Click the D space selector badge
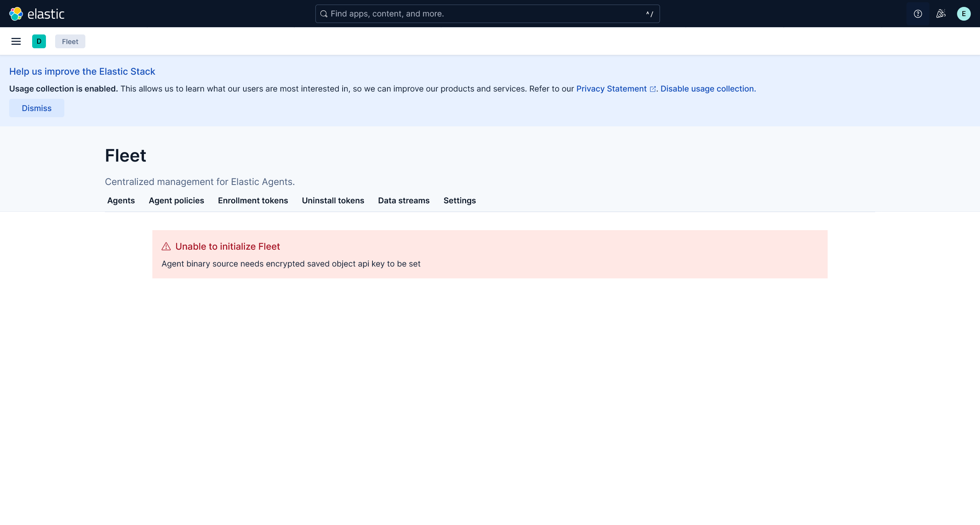 (39, 41)
